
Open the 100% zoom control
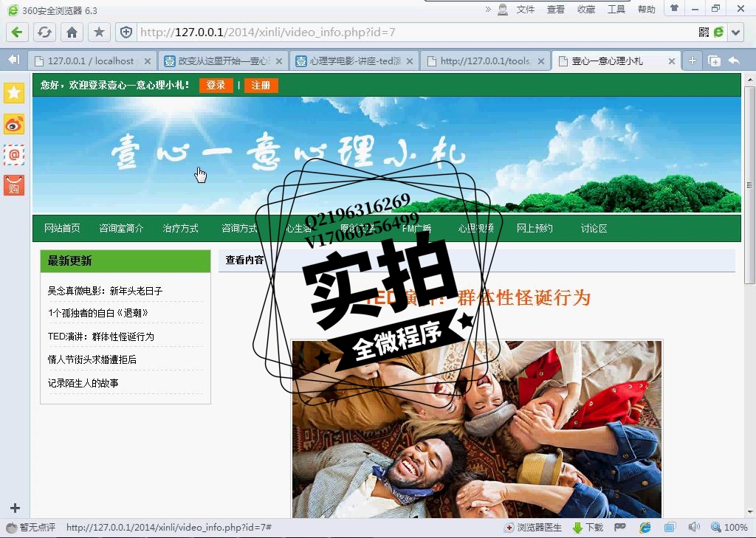point(729,528)
